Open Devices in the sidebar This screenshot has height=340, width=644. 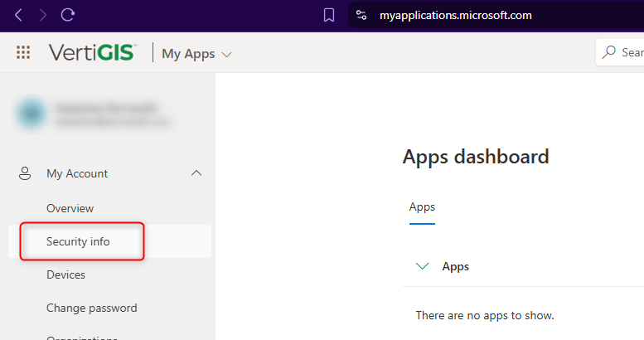pyautogui.click(x=65, y=274)
